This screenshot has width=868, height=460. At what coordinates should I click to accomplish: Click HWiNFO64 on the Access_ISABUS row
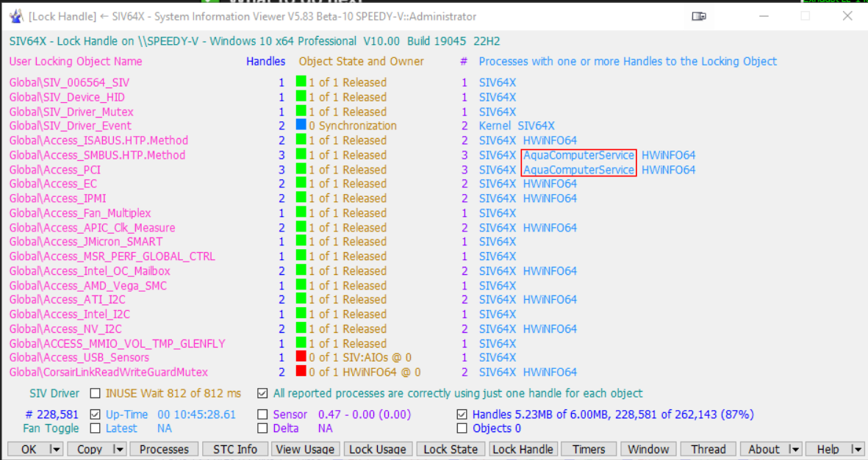pyautogui.click(x=550, y=140)
